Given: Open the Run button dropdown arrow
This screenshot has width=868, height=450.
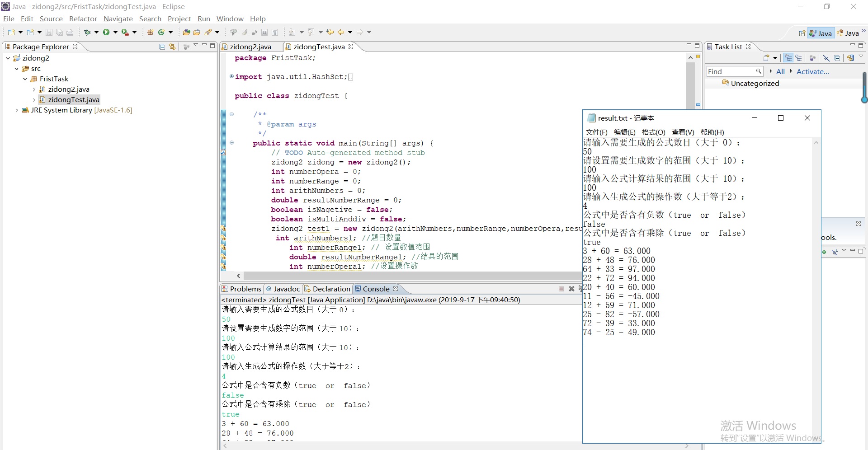Looking at the screenshot, I should pos(116,32).
